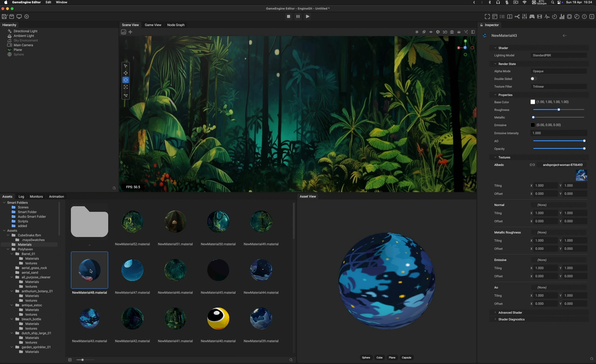Screen dimensions: 596x364
Task: Open the Animation tab
Action: 56,197
